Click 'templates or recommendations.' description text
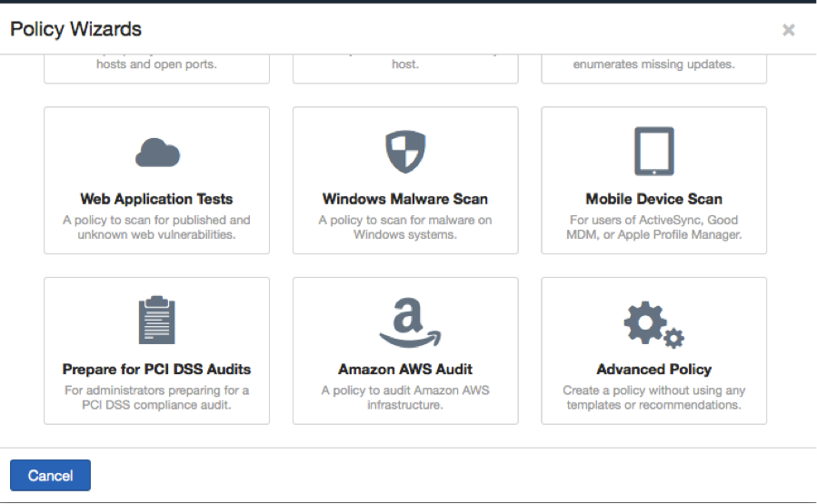 point(654,405)
